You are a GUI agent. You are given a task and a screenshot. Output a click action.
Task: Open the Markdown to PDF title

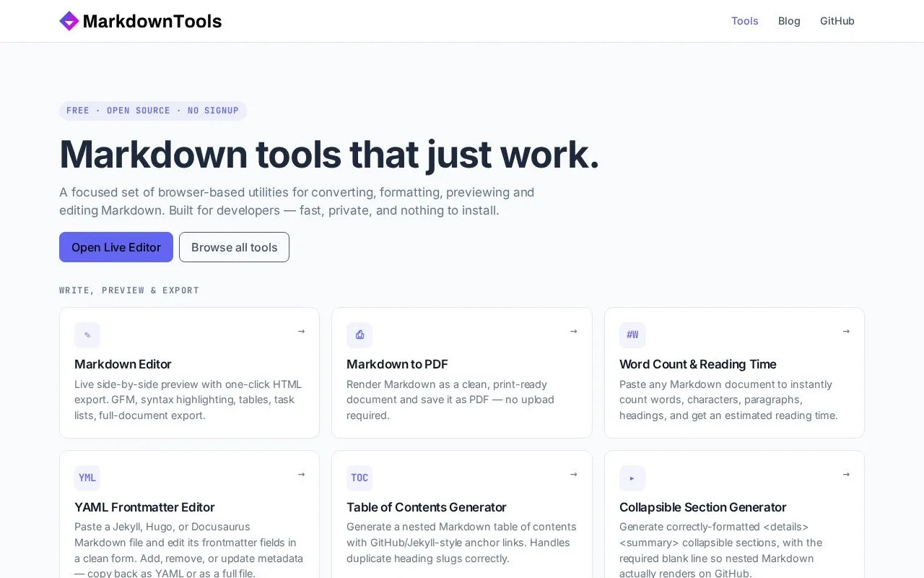point(397,364)
